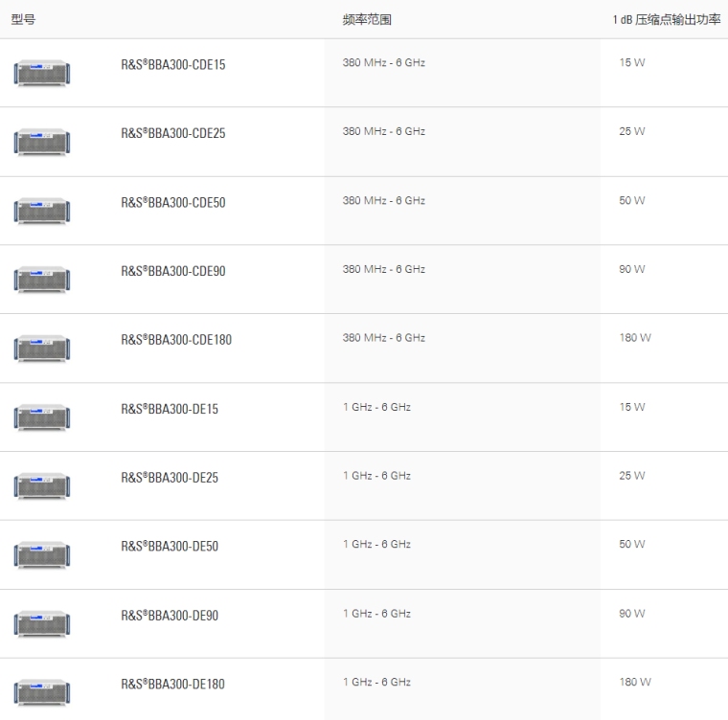Screen dimensions: 728x720
Task: Click the 1 dB 压缩点输出功率 column header
Action: [x=667, y=19]
